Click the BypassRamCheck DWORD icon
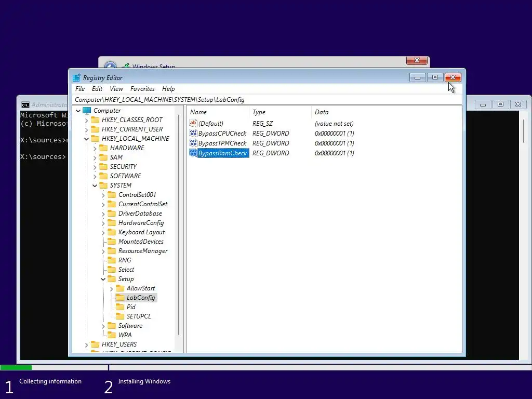Viewport: 532px width, 399px height. (193, 153)
